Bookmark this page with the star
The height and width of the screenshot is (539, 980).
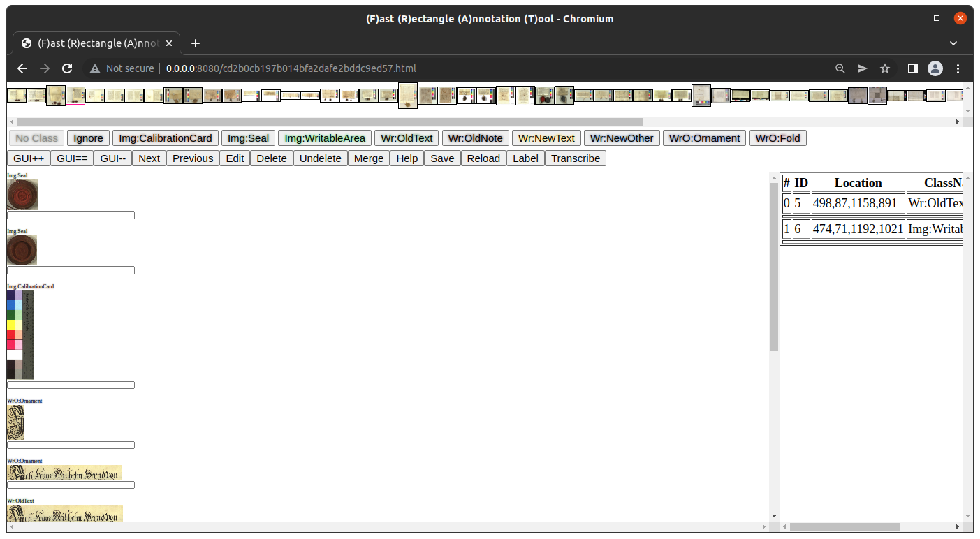885,68
